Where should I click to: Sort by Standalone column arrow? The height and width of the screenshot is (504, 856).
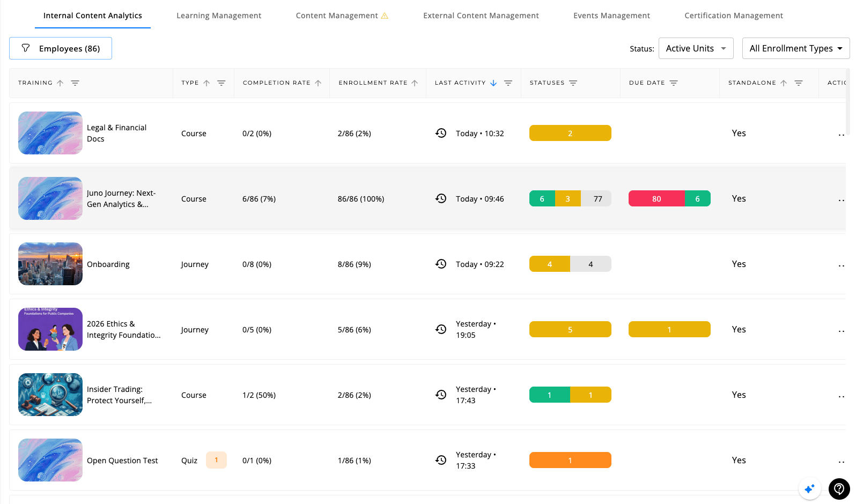(784, 83)
